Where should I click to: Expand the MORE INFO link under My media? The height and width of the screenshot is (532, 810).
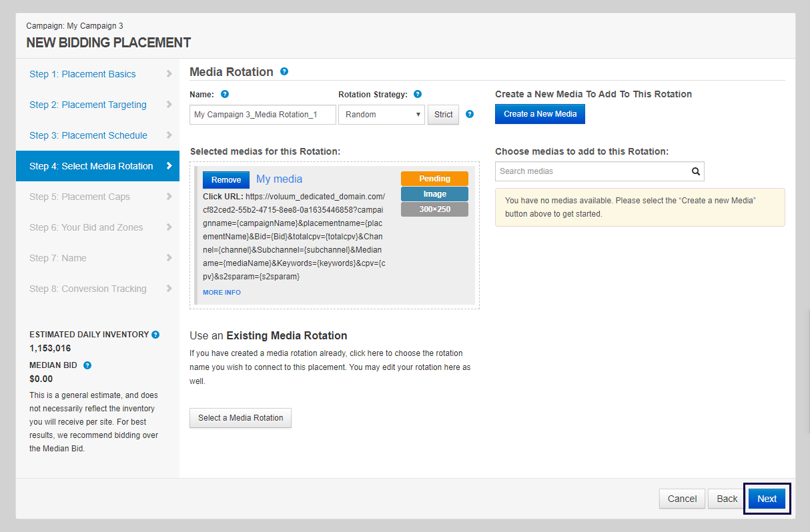(222, 293)
